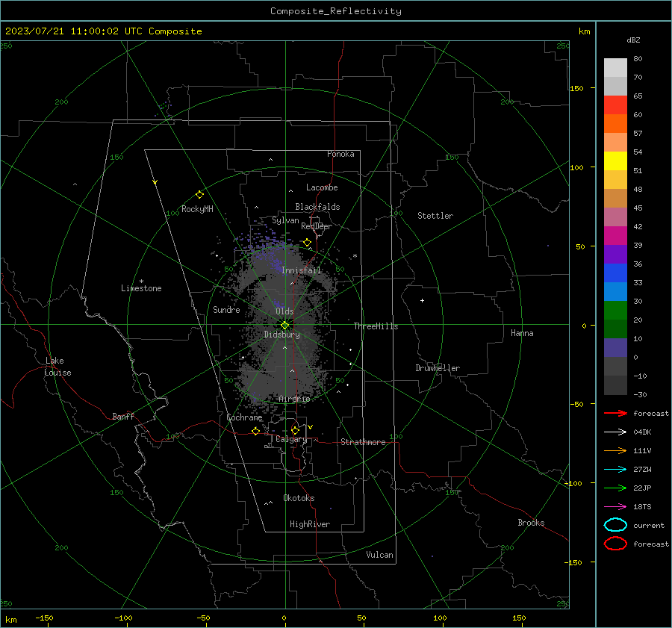Select the green swatch between 30 and 20
The height and width of the screenshot is (628, 672).
615,311
